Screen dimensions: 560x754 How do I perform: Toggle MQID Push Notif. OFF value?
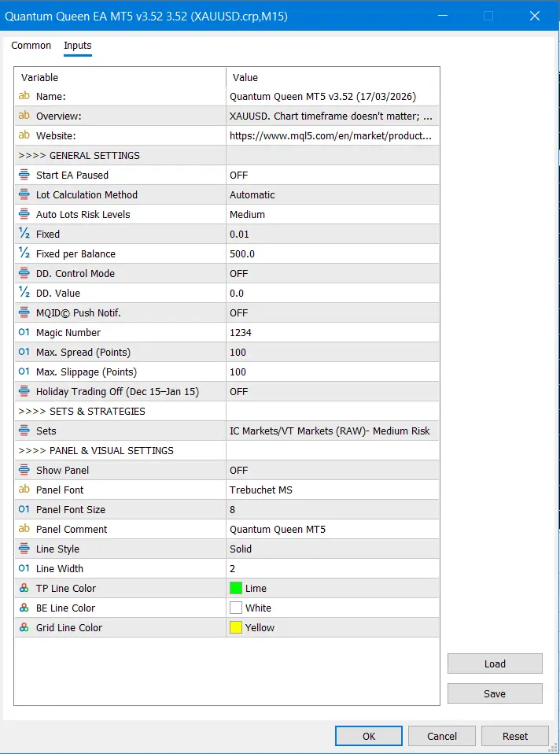click(x=333, y=313)
